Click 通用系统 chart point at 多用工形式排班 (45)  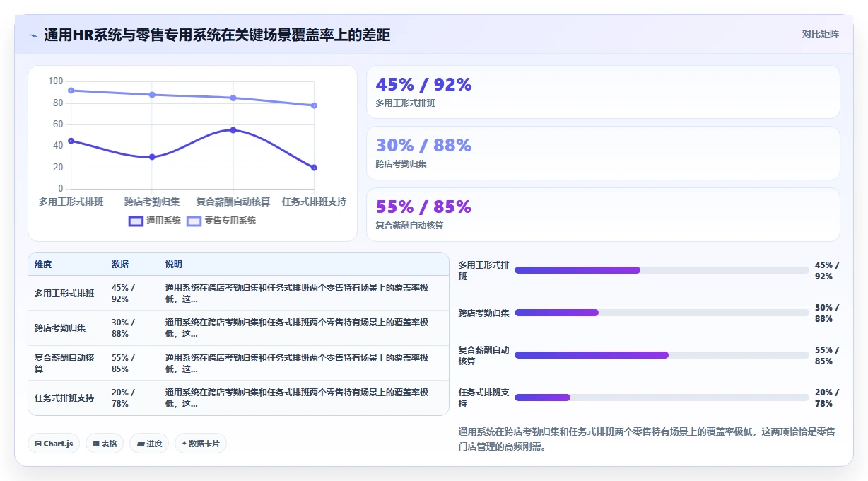71,141
